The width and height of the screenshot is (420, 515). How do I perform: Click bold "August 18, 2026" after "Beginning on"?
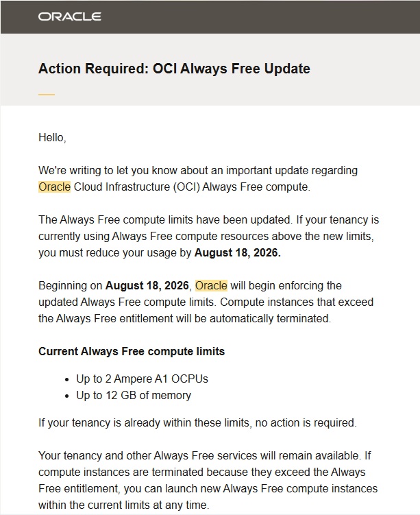(x=147, y=285)
